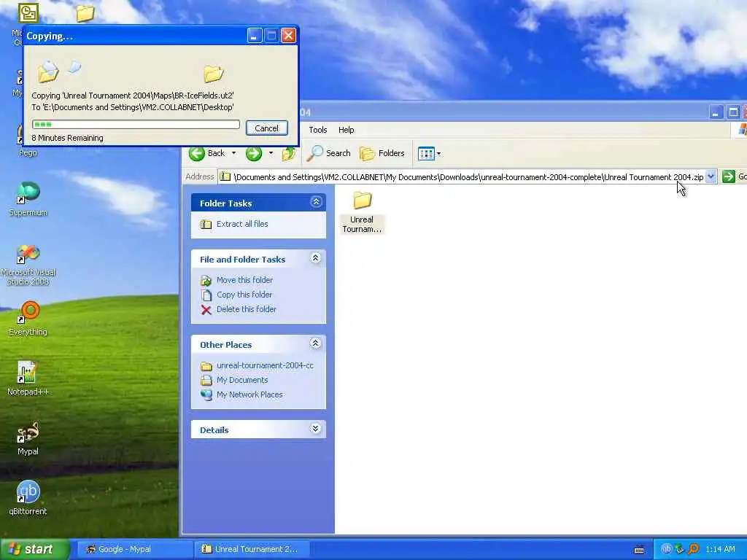
Task: Collapse the File and Folder Tasks panel
Action: click(315, 258)
